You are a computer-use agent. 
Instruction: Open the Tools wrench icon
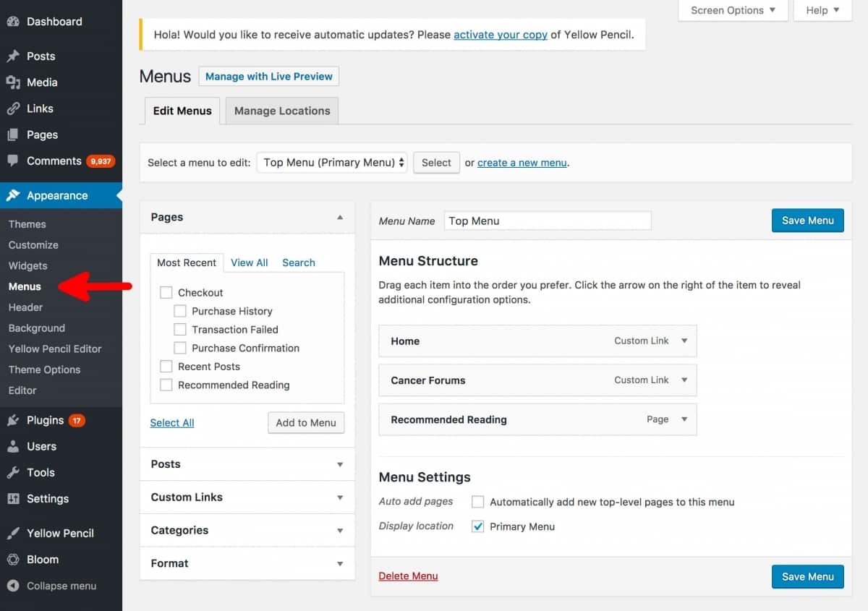[x=16, y=472]
